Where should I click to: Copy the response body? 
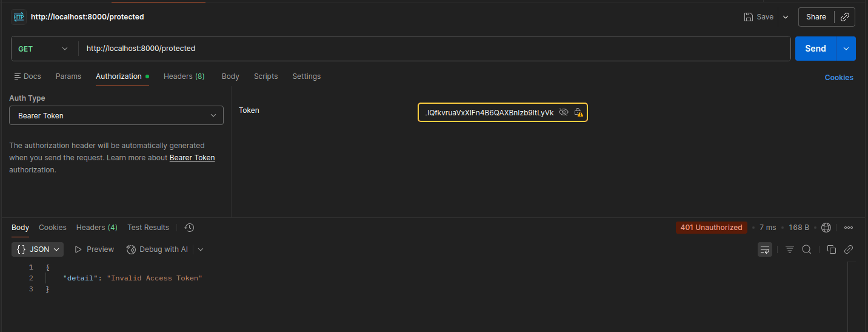pos(832,249)
